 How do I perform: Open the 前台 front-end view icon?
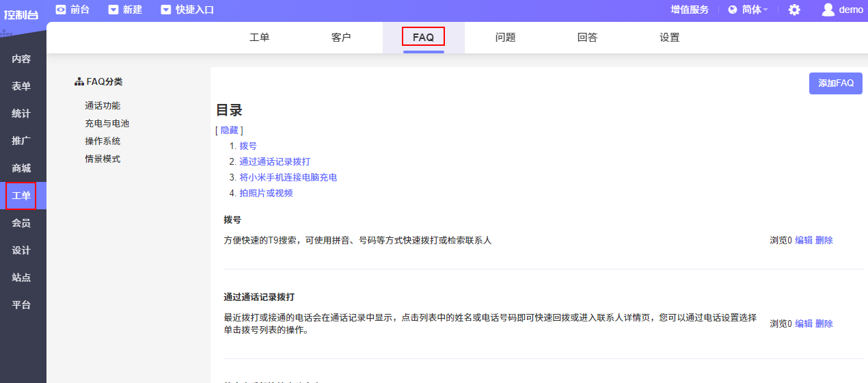tap(61, 10)
